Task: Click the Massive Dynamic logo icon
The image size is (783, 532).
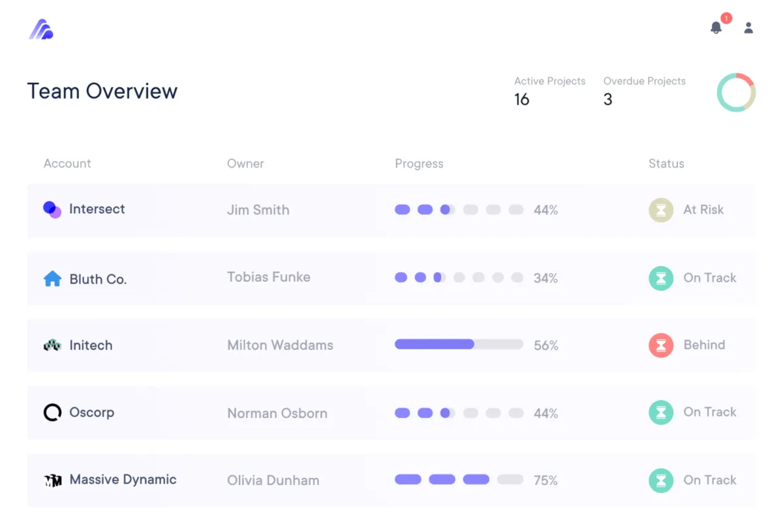Action: click(x=52, y=480)
